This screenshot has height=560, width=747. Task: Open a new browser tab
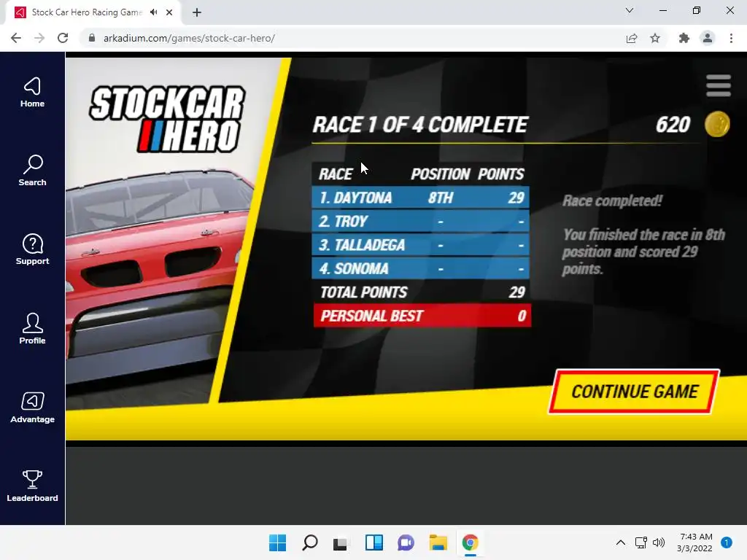197,12
